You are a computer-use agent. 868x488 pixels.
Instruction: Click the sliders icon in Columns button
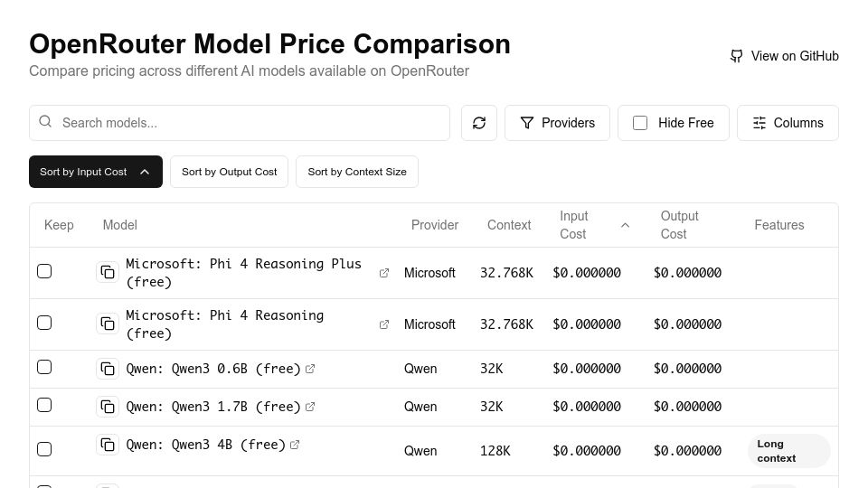click(x=759, y=123)
